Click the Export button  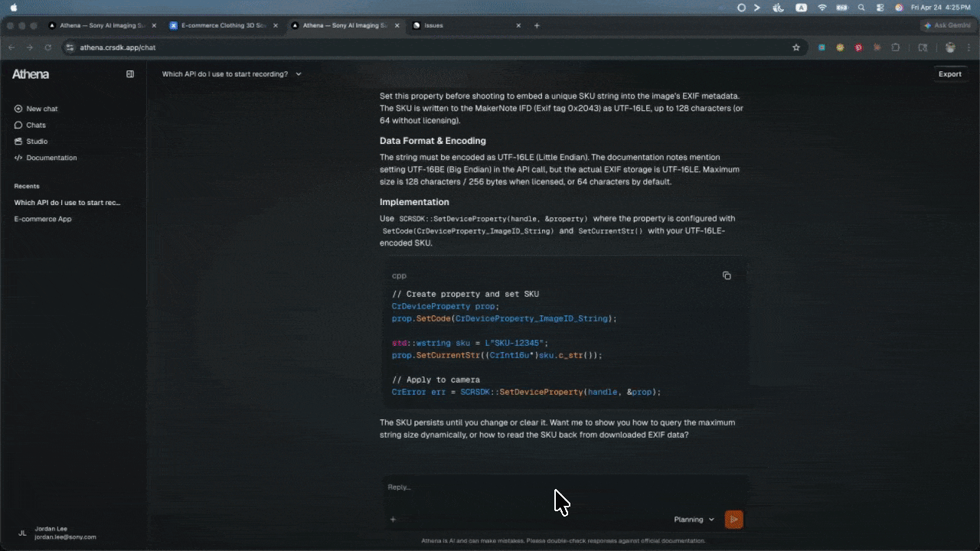point(949,74)
